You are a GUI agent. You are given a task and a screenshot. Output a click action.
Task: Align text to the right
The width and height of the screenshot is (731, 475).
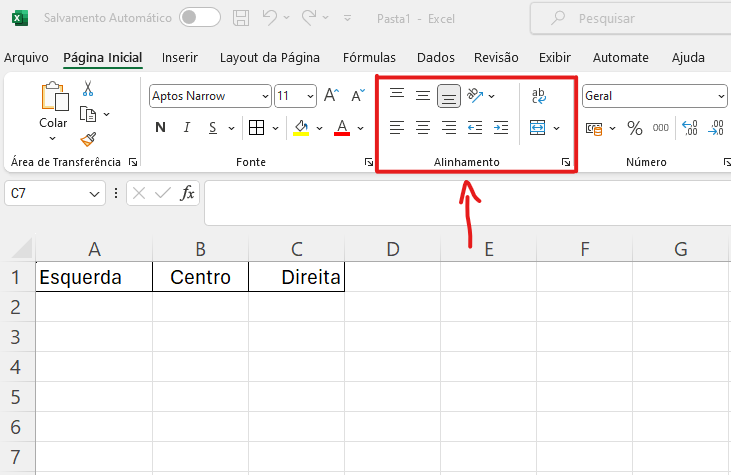point(448,127)
